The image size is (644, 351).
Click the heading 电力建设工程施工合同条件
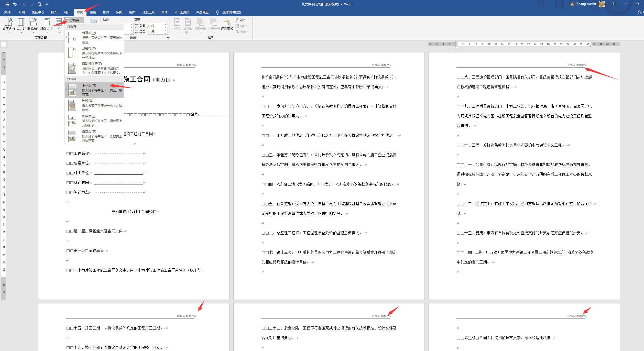tap(134, 212)
